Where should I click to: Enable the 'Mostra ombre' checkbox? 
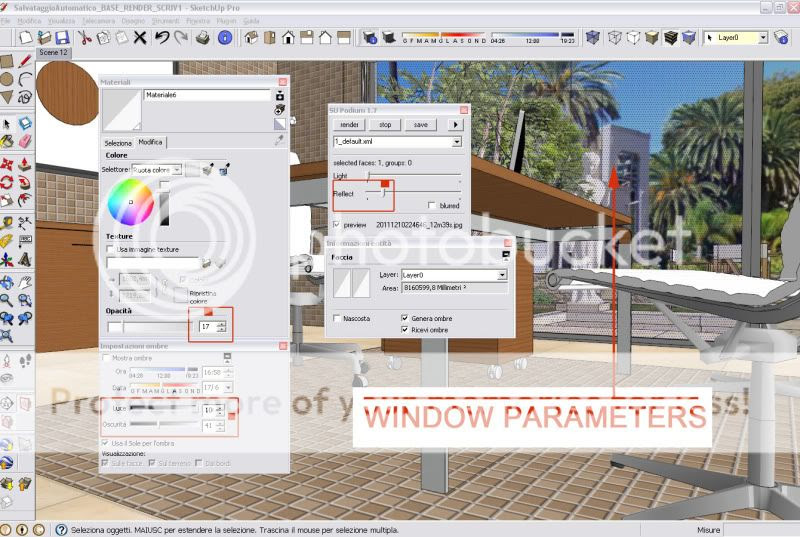pos(106,358)
